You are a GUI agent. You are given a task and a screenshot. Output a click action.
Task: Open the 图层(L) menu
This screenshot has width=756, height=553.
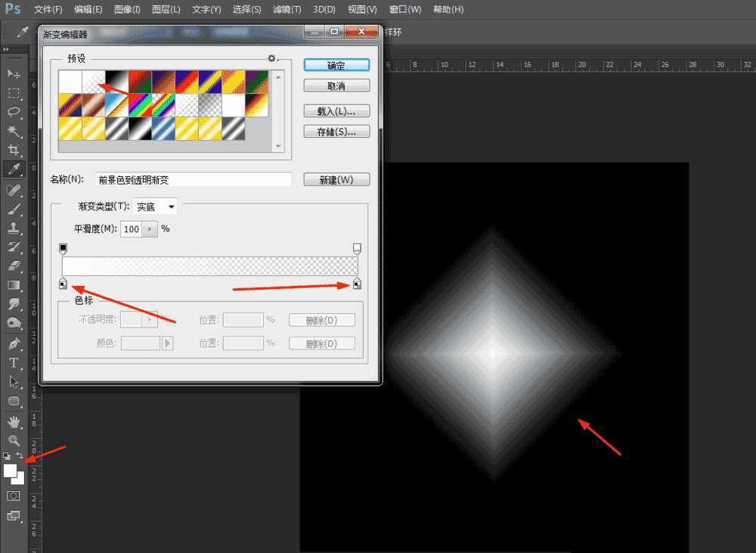click(x=166, y=10)
